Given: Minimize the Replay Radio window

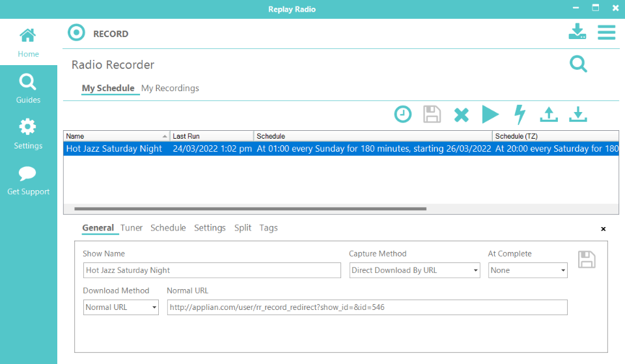Looking at the screenshot, I should [x=576, y=8].
